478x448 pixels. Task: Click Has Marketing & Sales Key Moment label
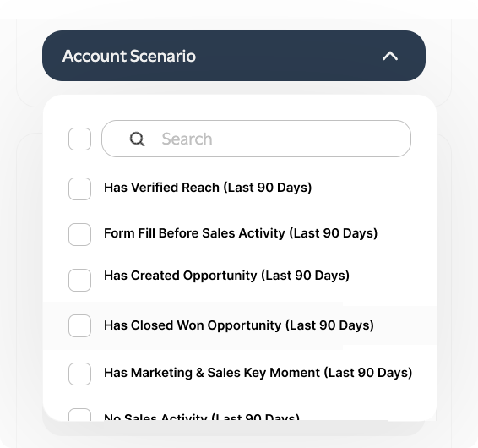(x=258, y=373)
